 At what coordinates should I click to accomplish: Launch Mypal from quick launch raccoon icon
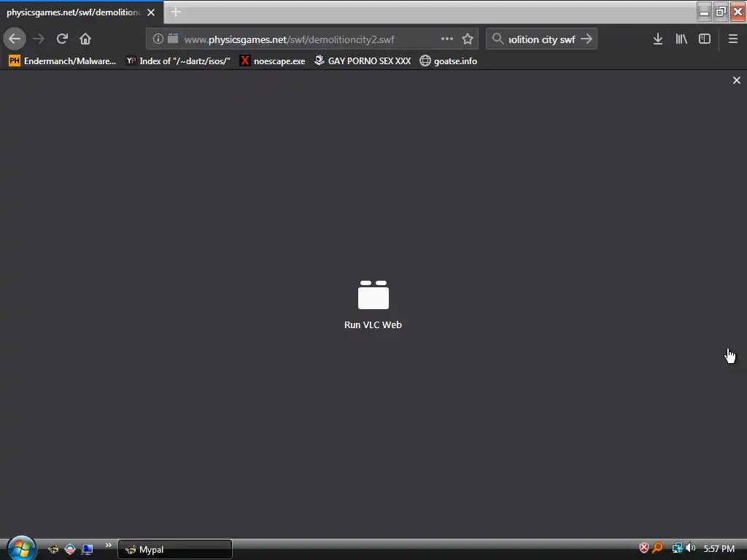pos(53,549)
